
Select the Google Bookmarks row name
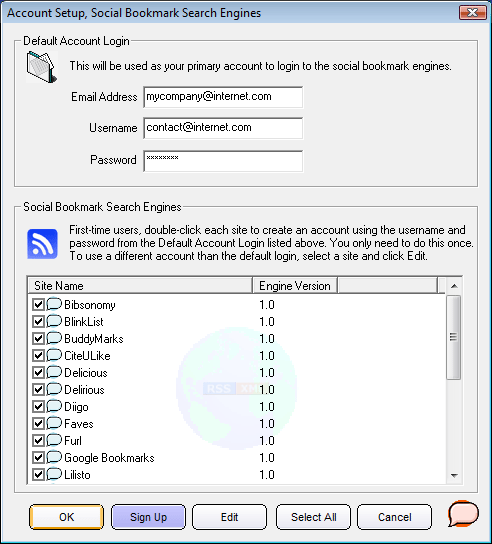(109, 458)
